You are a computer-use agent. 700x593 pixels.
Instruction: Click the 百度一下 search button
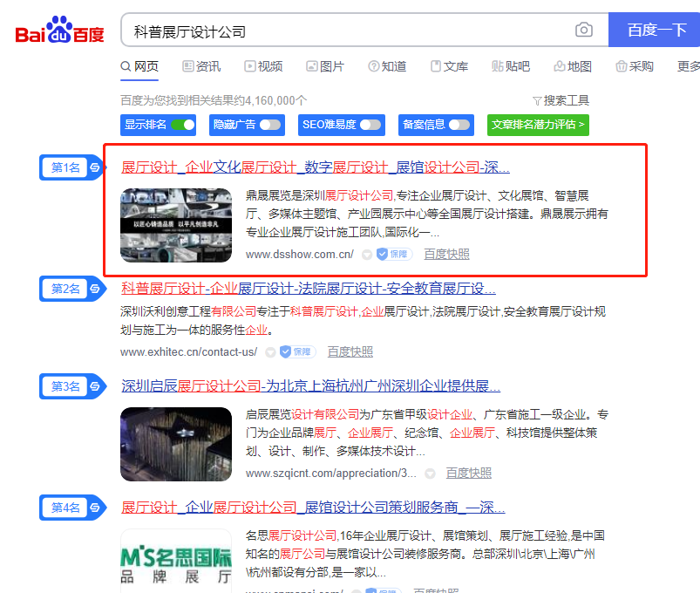pyautogui.click(x=655, y=30)
